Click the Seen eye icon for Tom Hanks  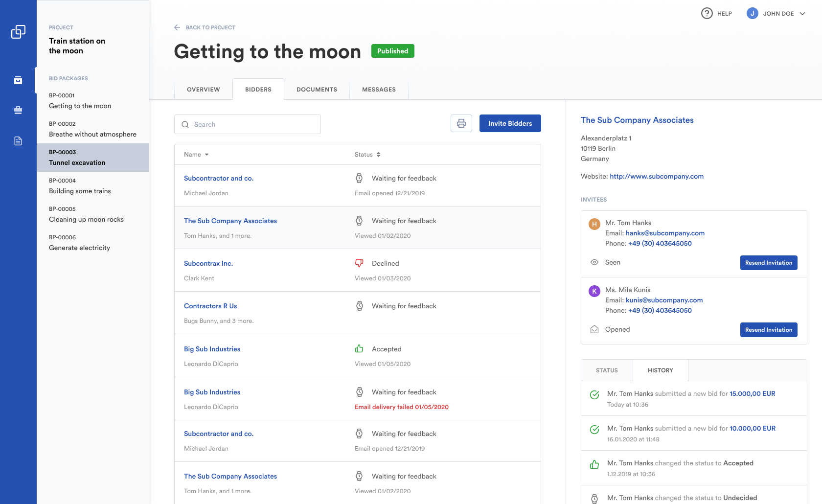point(594,262)
